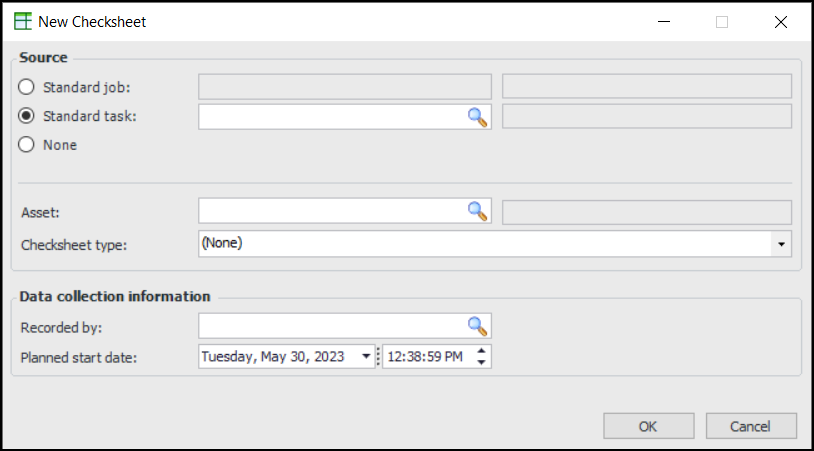The image size is (814, 451).
Task: Expand the Checksheet type dropdown
Action: pyautogui.click(x=780, y=243)
